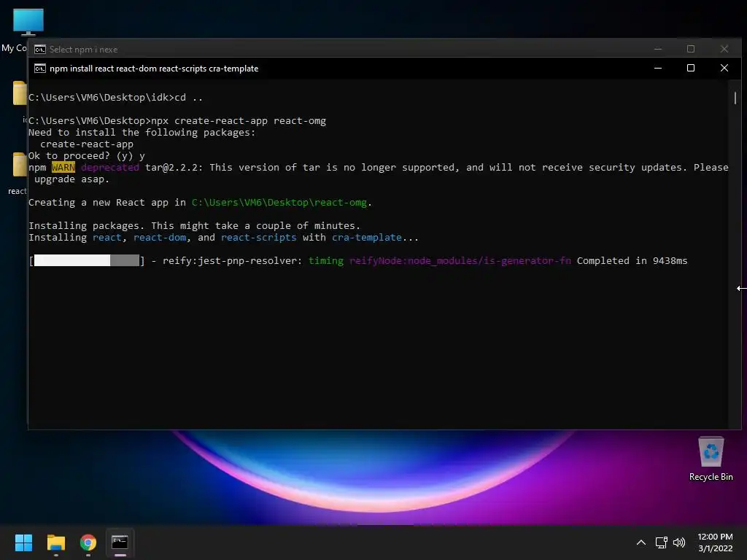
Task: Launch Google Chrome from the taskbar
Action: point(88,542)
